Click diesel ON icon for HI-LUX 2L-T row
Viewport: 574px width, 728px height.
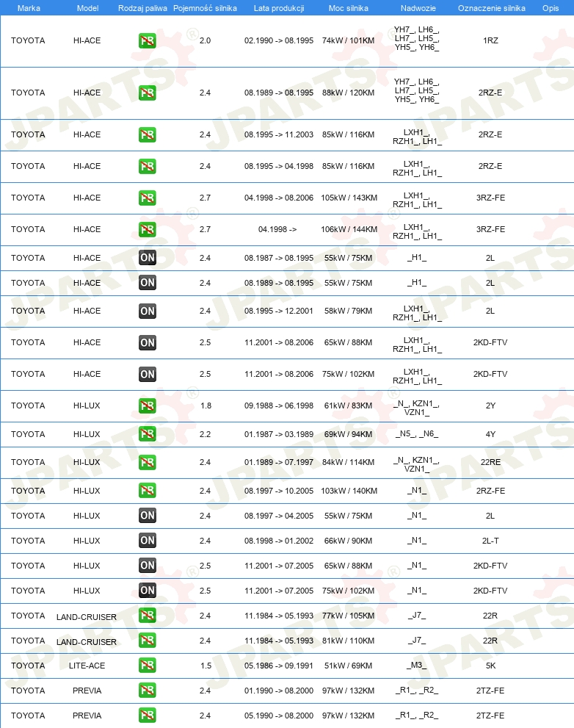click(x=147, y=541)
